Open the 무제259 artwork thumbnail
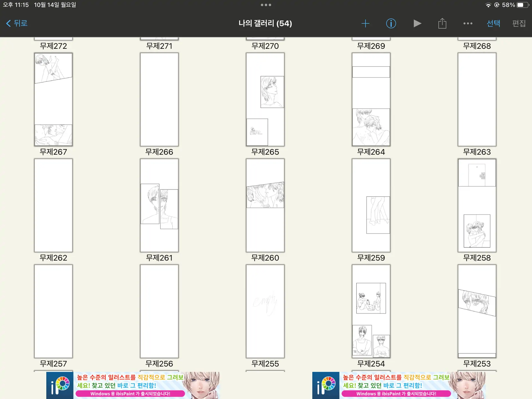532x399 pixels. 371,205
